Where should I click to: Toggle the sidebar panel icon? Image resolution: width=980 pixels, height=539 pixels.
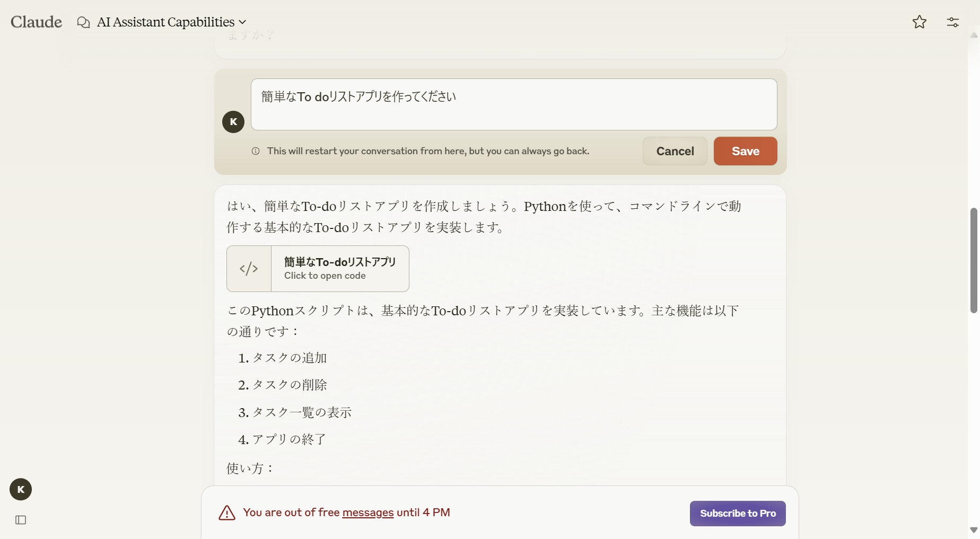tap(21, 520)
